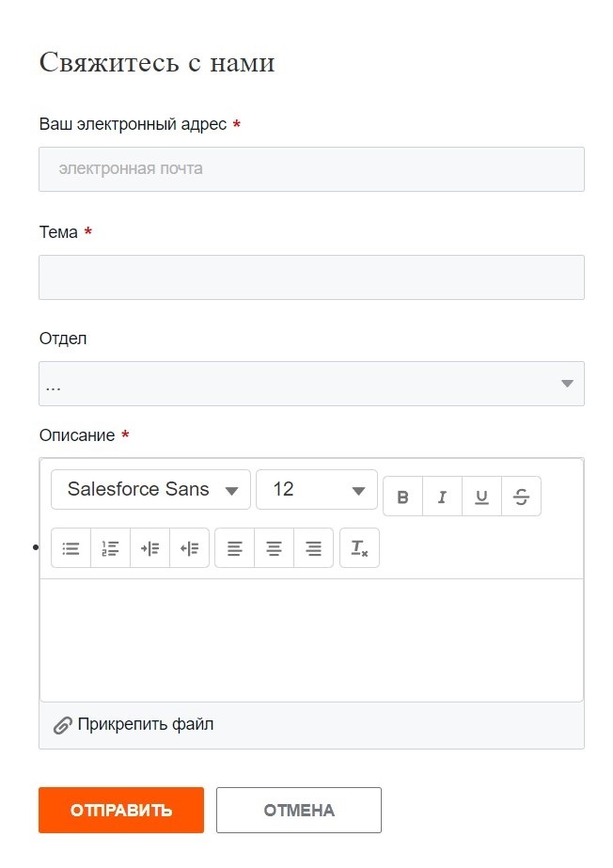Focus the электронная почта input field

pos(311,169)
